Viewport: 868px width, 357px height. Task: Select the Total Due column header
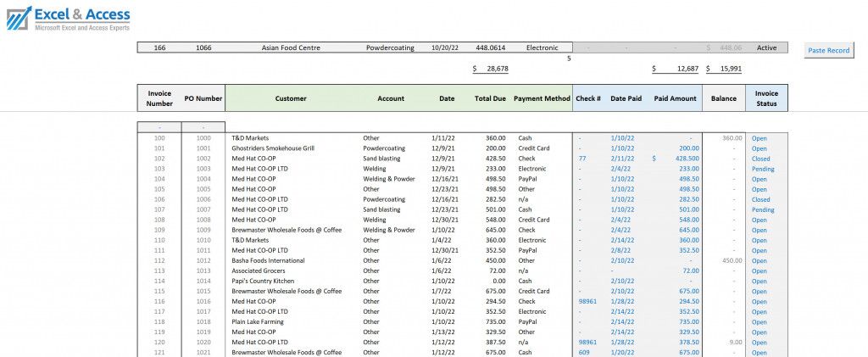[x=490, y=98]
